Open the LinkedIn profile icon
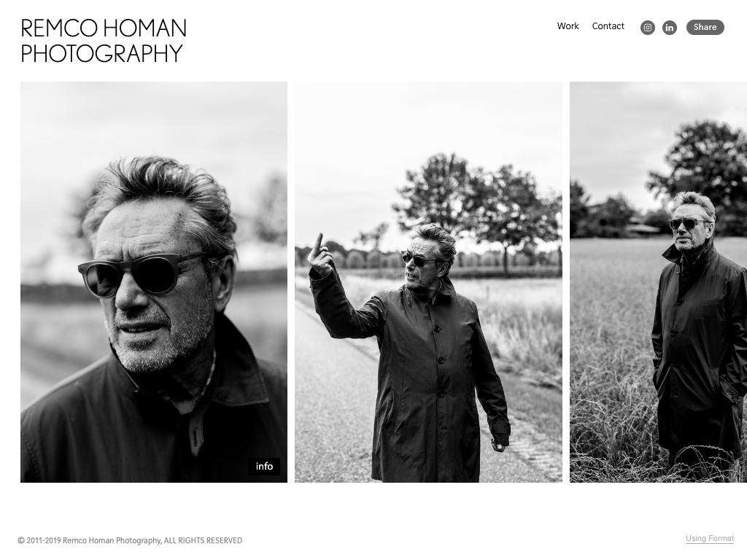Screen dimensions: 747x560 [670, 28]
